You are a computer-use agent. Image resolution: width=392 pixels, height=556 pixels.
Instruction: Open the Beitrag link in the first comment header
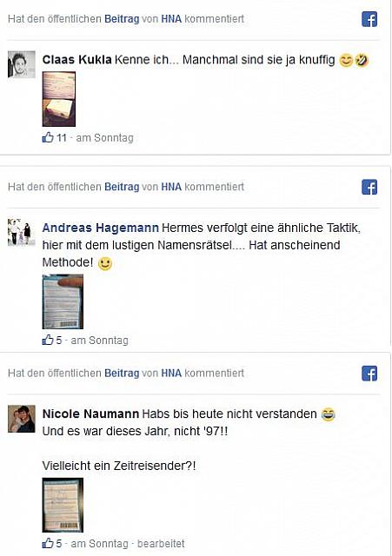click(122, 19)
